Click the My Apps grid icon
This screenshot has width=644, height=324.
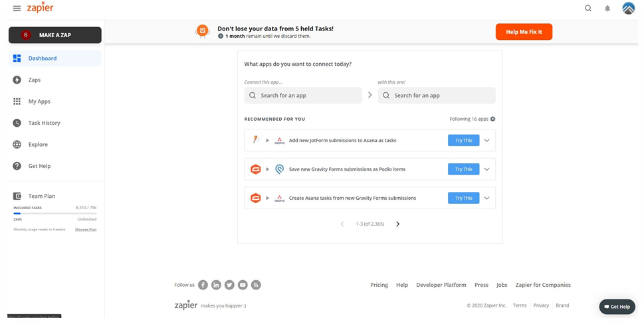(x=17, y=102)
